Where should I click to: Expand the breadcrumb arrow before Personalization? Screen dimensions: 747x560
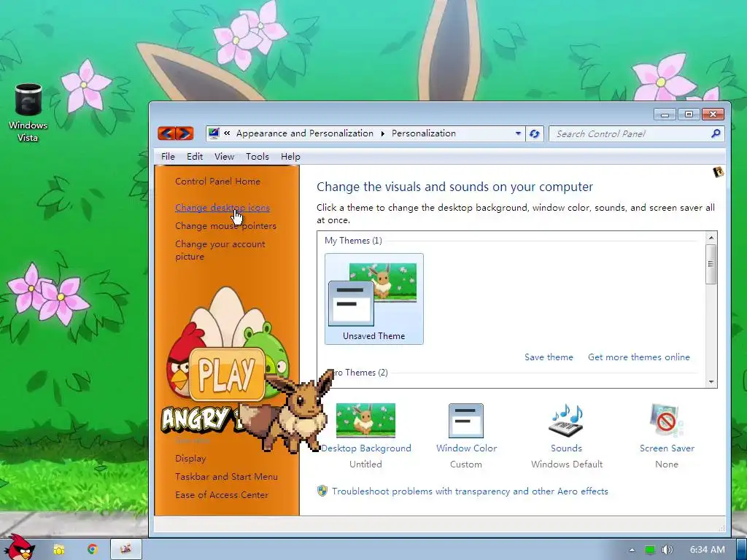[382, 134]
